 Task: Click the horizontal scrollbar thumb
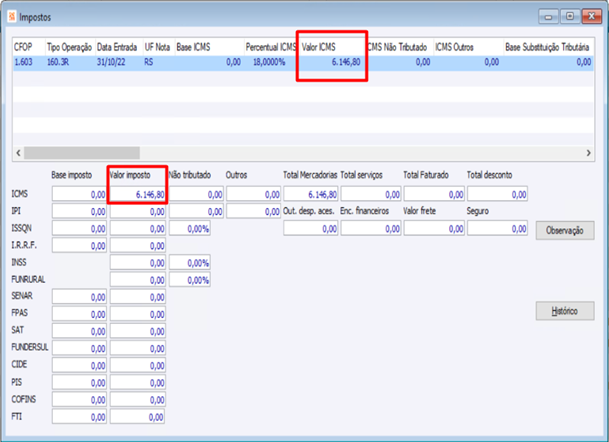click(x=82, y=153)
